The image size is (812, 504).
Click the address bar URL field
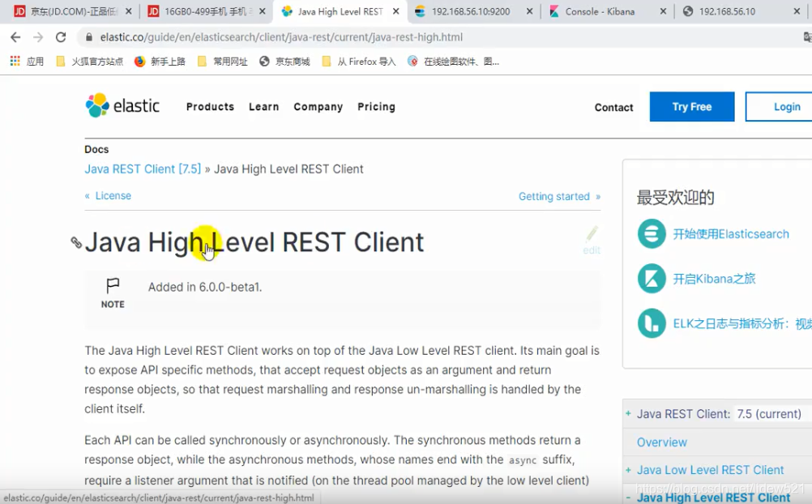tap(440, 37)
